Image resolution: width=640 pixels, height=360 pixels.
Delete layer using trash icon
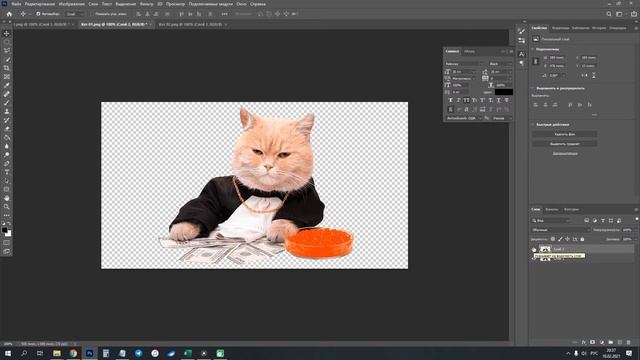point(629,342)
